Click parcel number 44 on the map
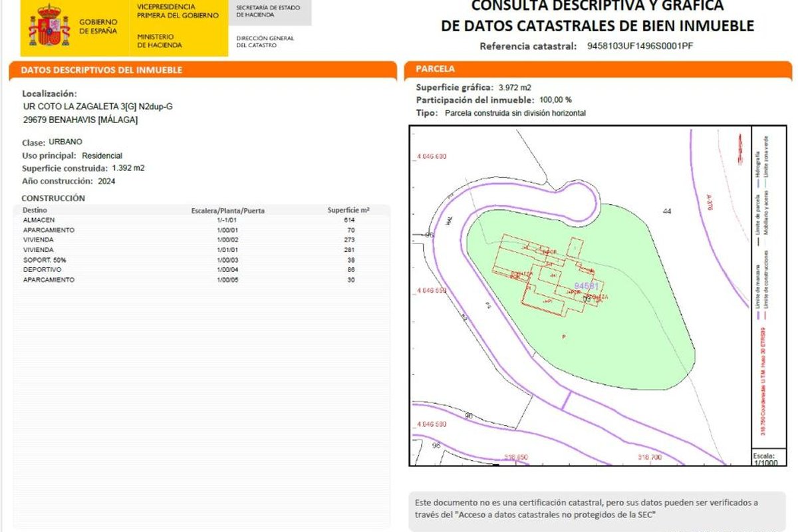 coord(668,211)
